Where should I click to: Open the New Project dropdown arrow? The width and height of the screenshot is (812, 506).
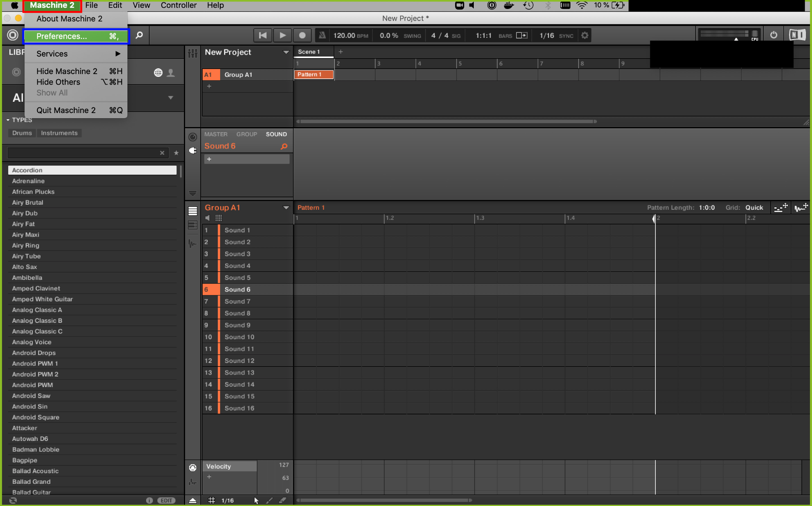click(x=286, y=52)
